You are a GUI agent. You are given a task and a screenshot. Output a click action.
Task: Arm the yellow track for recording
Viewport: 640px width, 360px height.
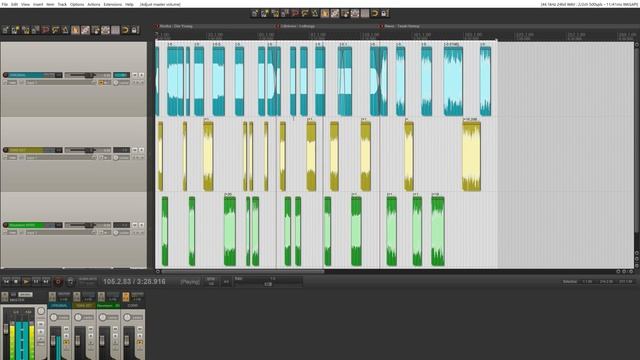pos(6,150)
